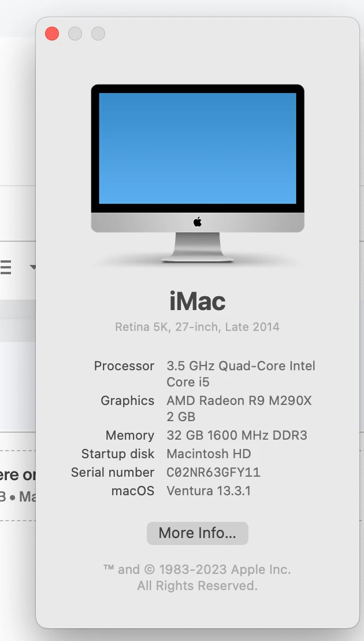Click the 3.5 GHz Quad-Core Intel processor value

coord(241,374)
